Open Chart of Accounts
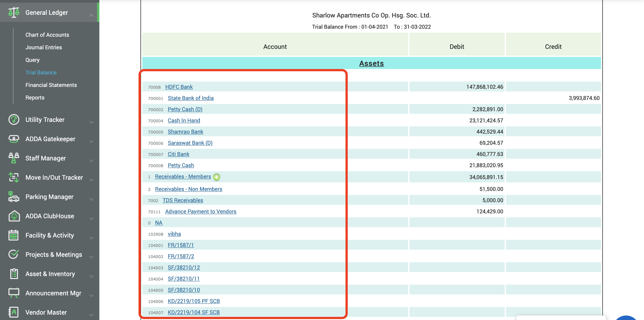Screen dimensions: 644x320 tap(47, 35)
